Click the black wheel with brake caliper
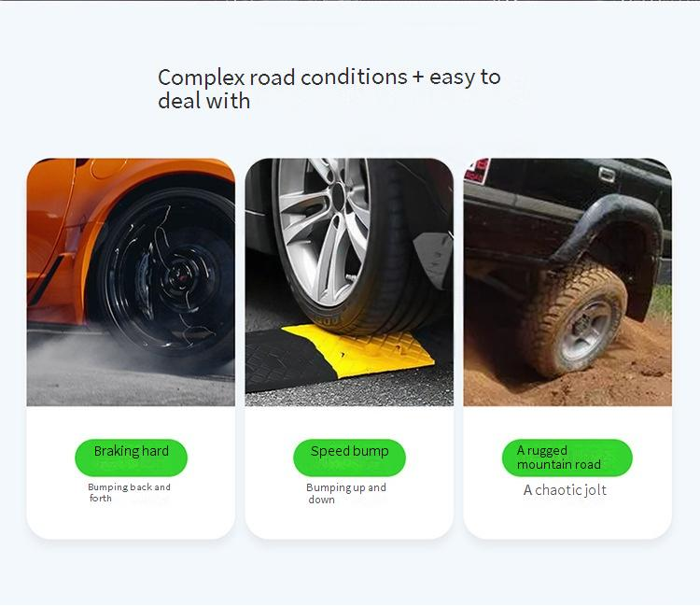The height and width of the screenshot is (606, 700). click(169, 274)
